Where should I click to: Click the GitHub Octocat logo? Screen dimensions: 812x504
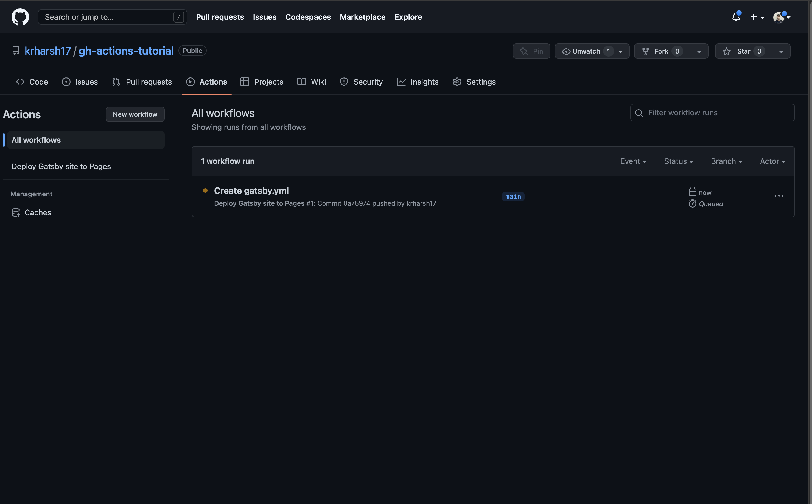point(20,17)
